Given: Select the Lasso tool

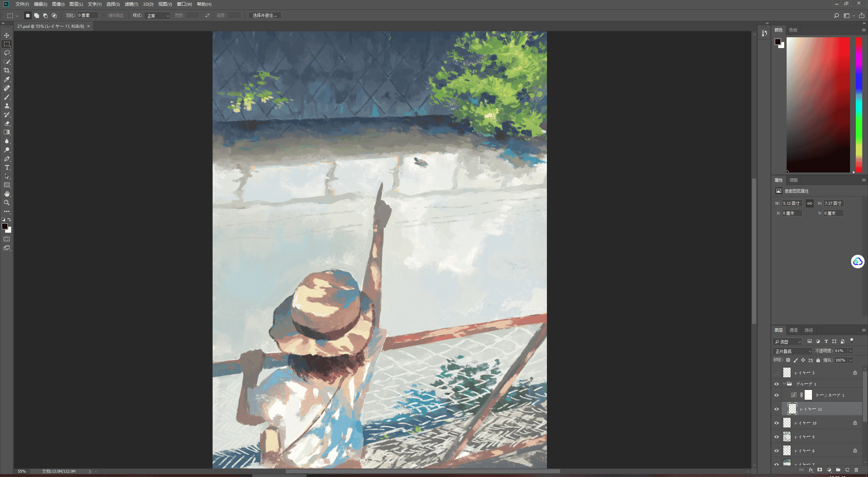Looking at the screenshot, I should 7,53.
